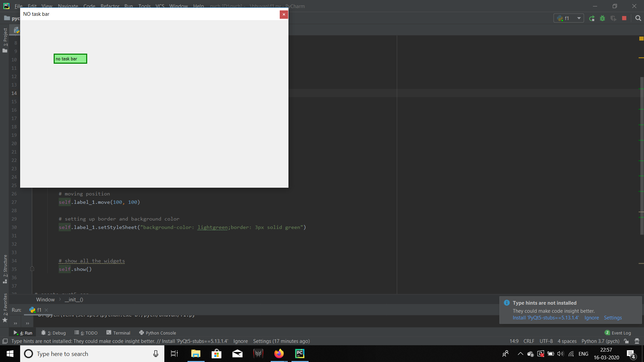Switch to Python Console tab
Screen dimensions: 644x362
[158, 333]
